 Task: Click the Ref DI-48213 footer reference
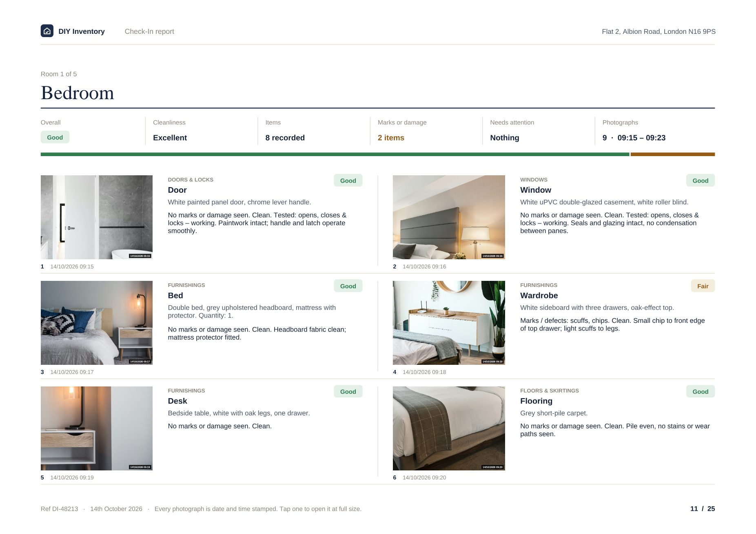tap(59, 509)
